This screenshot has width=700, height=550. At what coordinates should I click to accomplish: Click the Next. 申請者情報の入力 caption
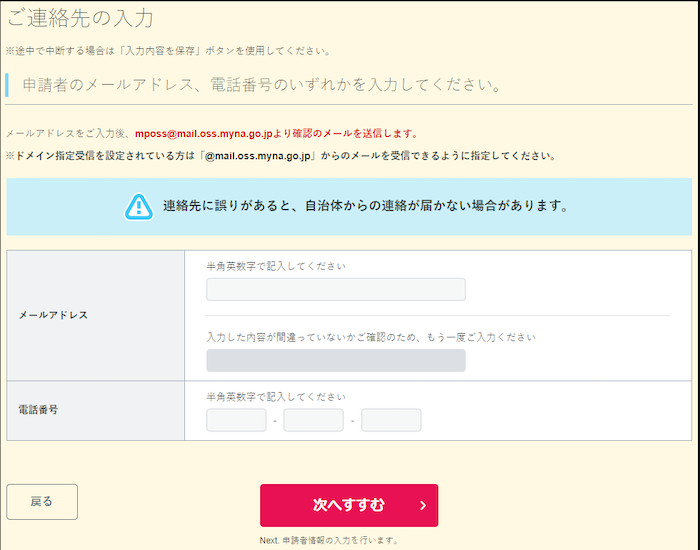(x=329, y=540)
